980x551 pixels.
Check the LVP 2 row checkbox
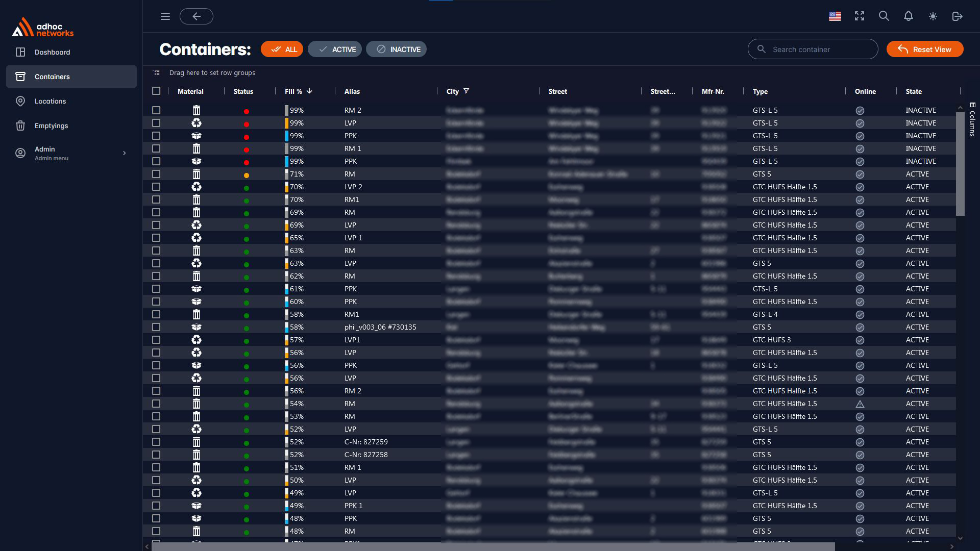(x=156, y=187)
